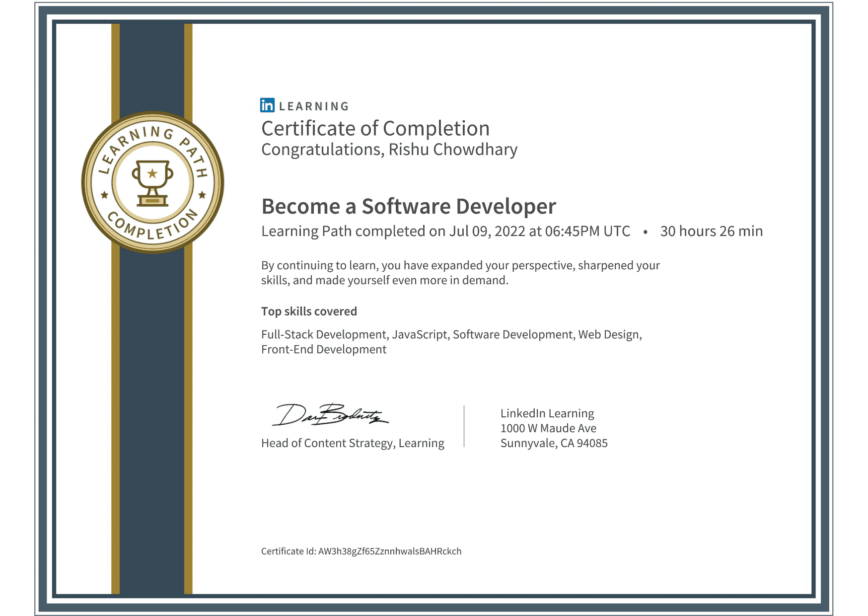
Task: Select the 'Top skills covered' heading
Action: (309, 311)
